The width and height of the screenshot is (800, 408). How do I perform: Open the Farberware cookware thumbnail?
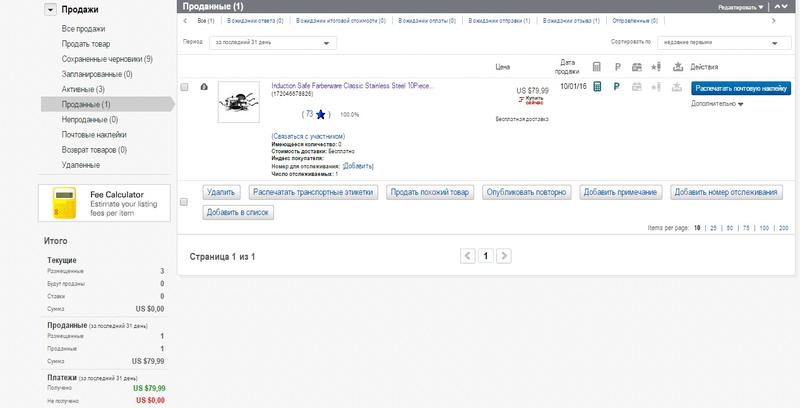point(239,102)
